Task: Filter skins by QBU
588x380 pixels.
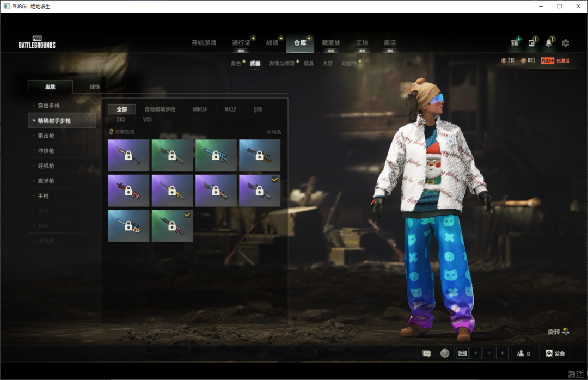Action: [259, 109]
